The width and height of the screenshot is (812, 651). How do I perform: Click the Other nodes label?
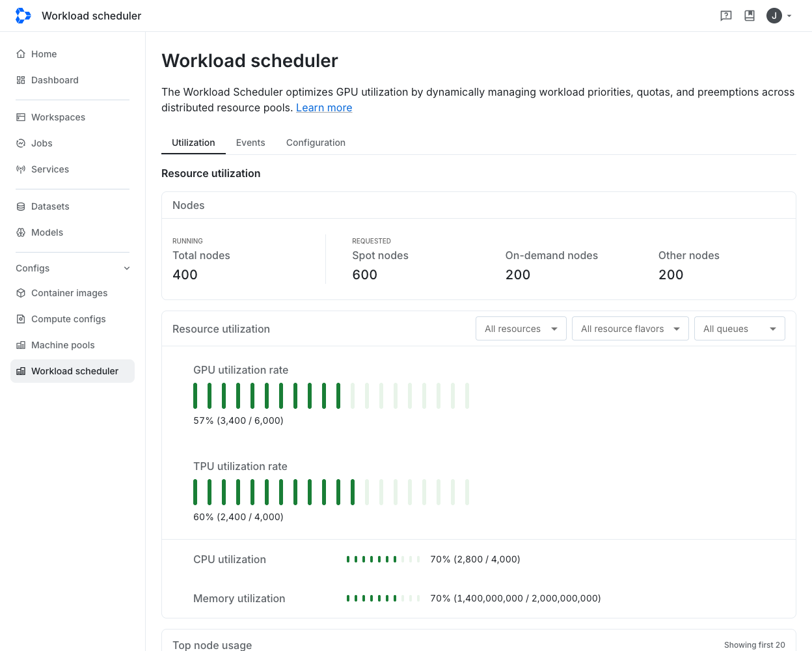(689, 256)
